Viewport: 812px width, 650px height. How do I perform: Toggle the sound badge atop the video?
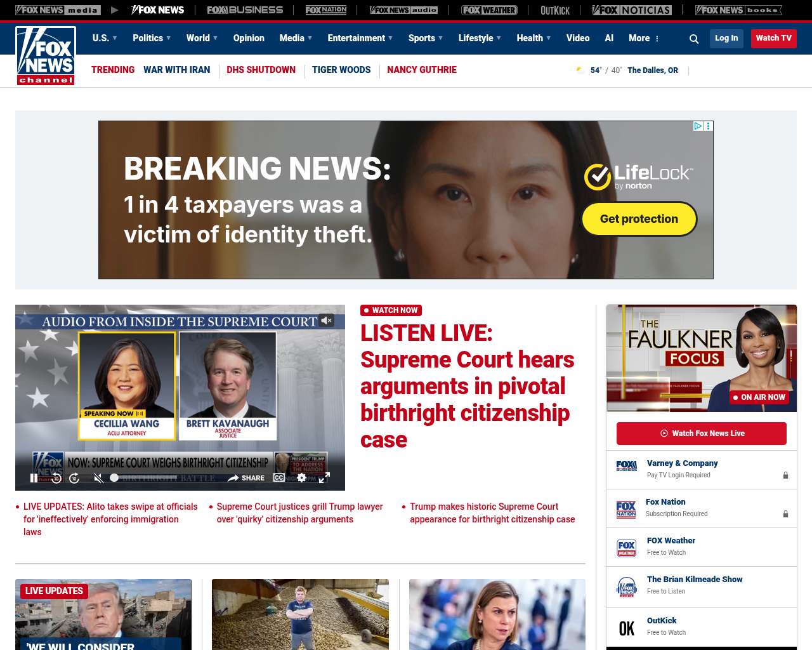click(326, 321)
